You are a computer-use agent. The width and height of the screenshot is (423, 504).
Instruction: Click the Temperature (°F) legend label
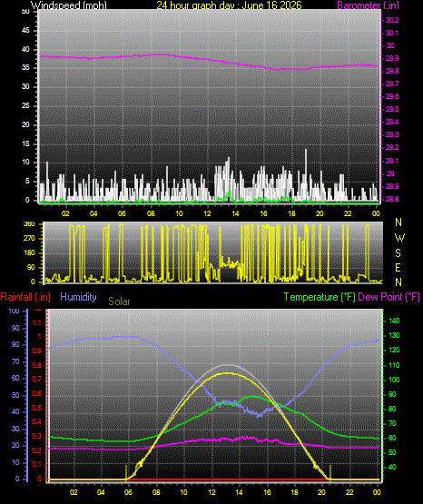(320, 297)
